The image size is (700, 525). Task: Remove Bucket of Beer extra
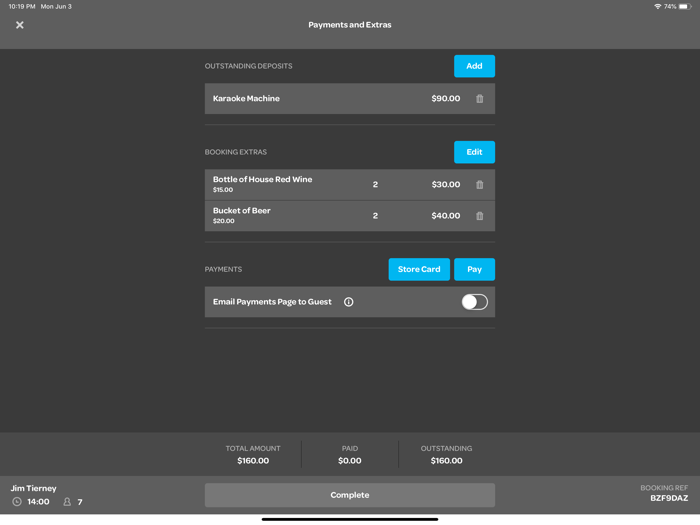tap(479, 216)
